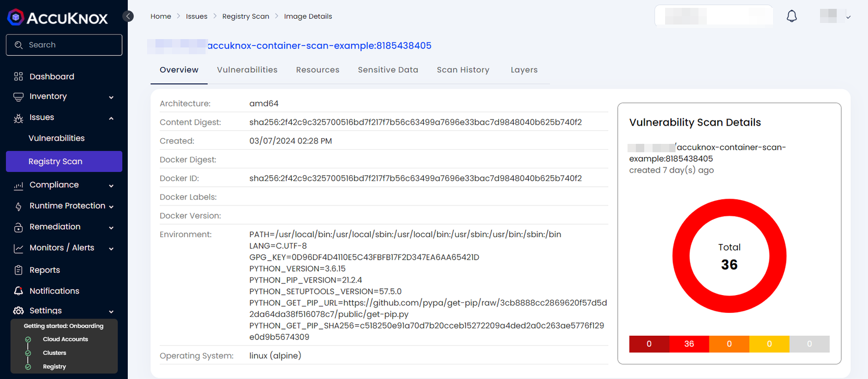Switch to the Vulnerabilities tab
Screen dimensions: 868x379
[x=247, y=70]
